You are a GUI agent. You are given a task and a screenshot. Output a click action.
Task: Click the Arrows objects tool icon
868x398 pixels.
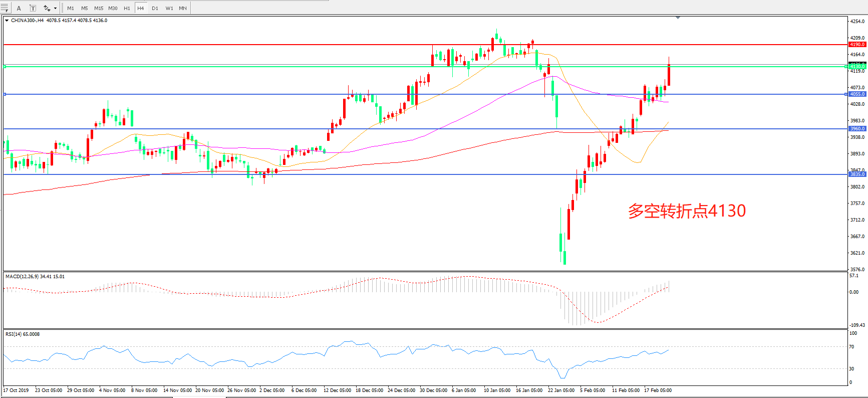click(47, 8)
